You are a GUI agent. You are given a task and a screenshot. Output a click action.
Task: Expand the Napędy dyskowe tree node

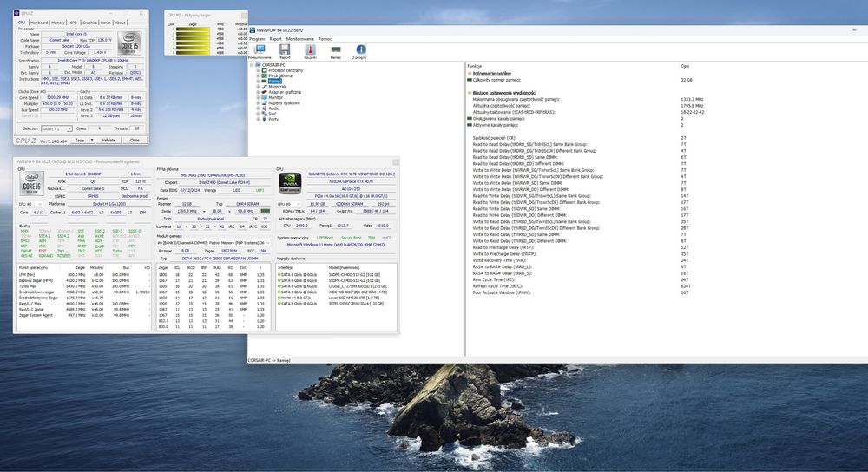[x=258, y=103]
